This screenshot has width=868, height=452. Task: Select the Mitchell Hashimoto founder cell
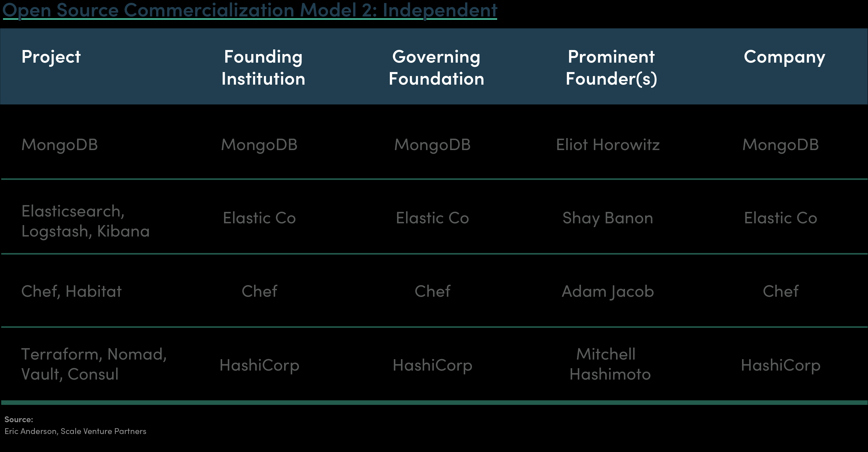click(x=610, y=364)
